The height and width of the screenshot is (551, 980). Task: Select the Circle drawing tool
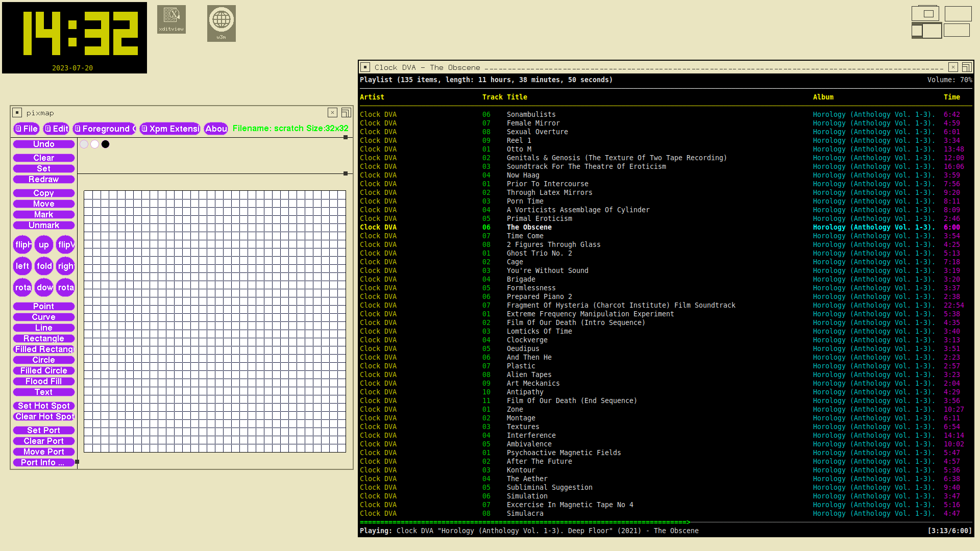[44, 360]
